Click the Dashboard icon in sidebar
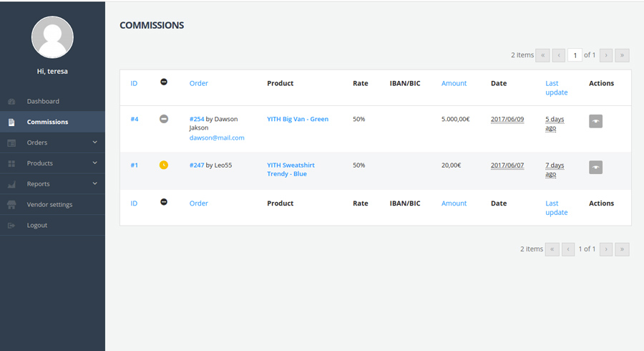This screenshot has width=644, height=351. (x=11, y=102)
